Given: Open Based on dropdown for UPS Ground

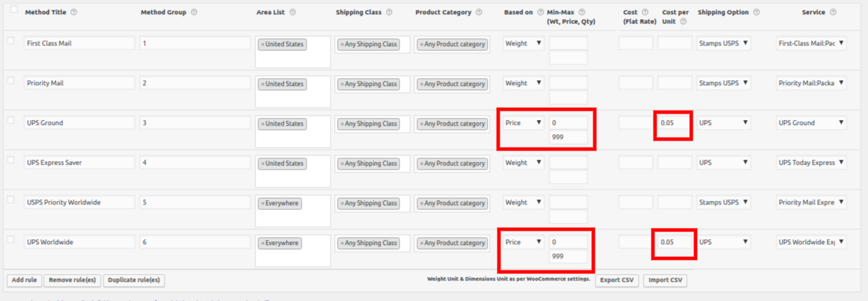Looking at the screenshot, I should point(524,123).
